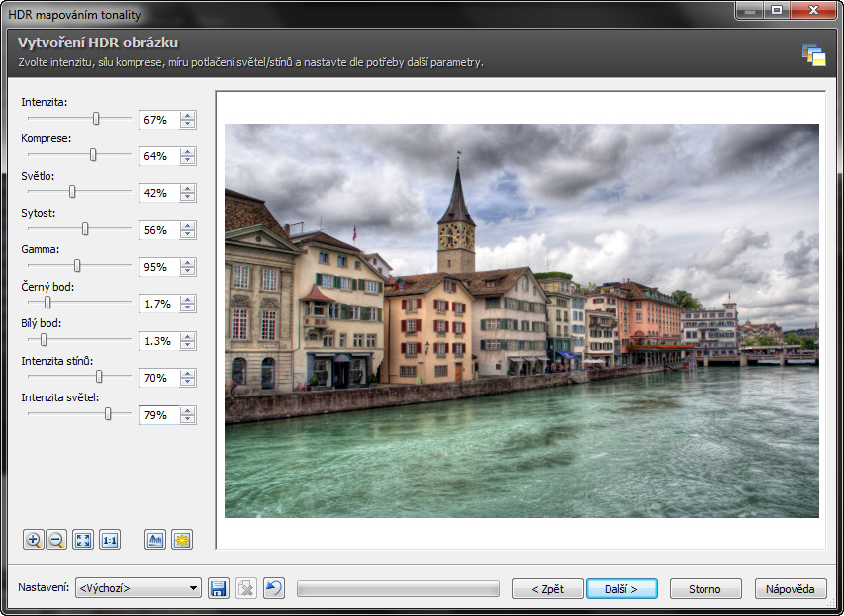Click the Intenzita světel slider handle

[108, 413]
